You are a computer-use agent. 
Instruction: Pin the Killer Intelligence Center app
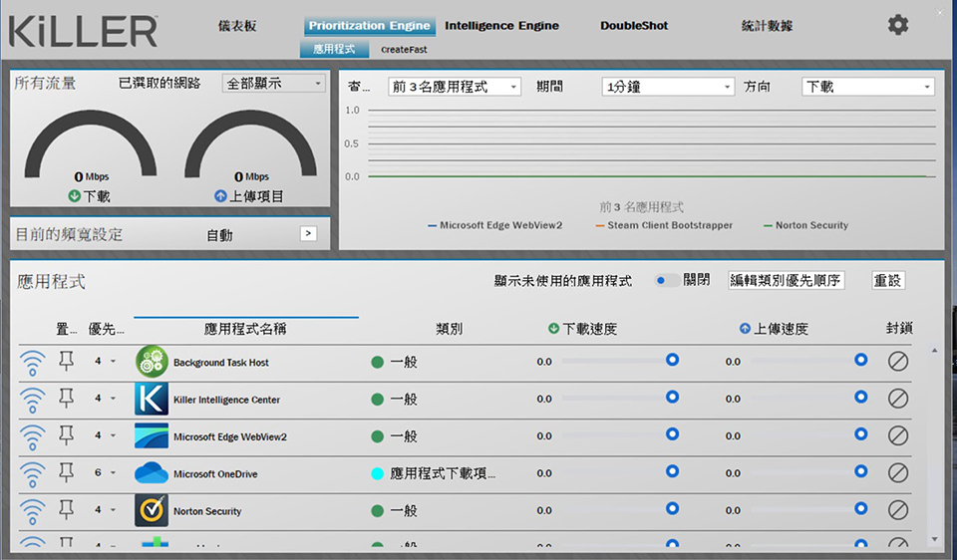(x=66, y=399)
